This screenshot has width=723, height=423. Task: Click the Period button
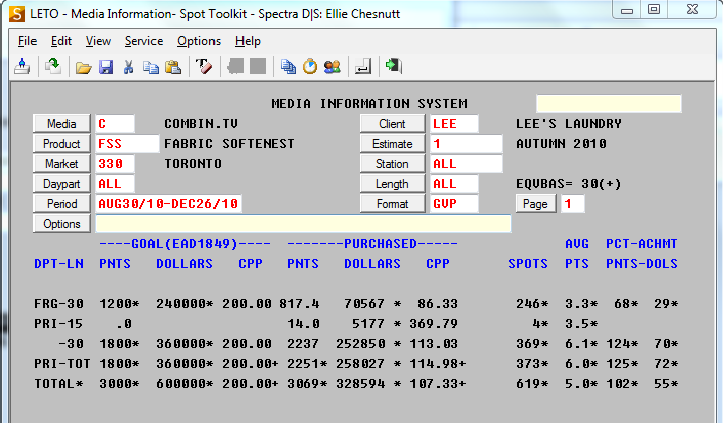pyautogui.click(x=62, y=203)
